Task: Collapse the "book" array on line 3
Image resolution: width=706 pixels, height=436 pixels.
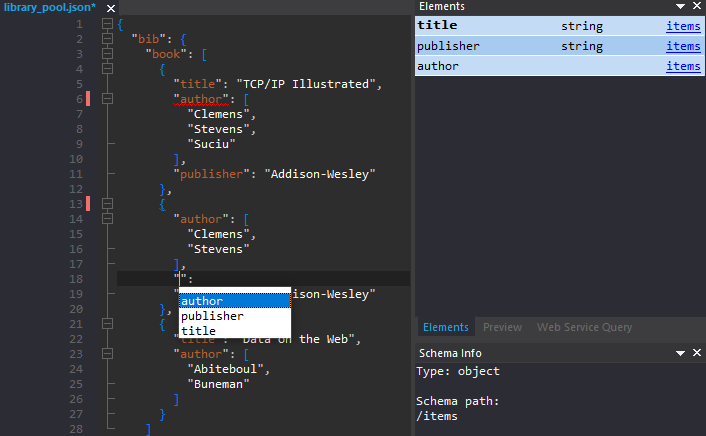Action: pos(107,54)
